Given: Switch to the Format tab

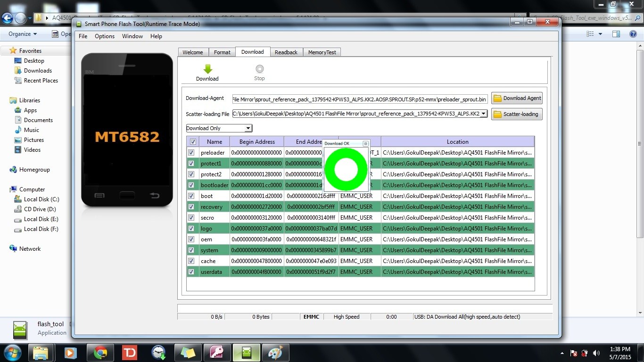Looking at the screenshot, I should [x=222, y=52].
